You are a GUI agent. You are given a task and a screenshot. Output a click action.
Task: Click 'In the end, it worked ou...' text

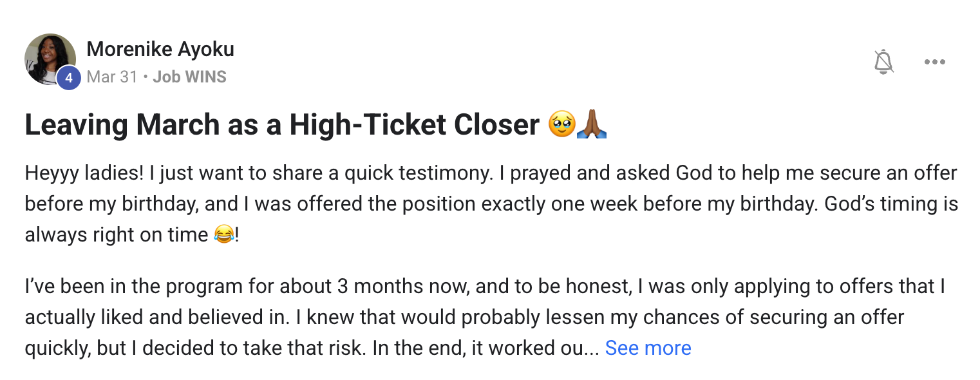486,348
